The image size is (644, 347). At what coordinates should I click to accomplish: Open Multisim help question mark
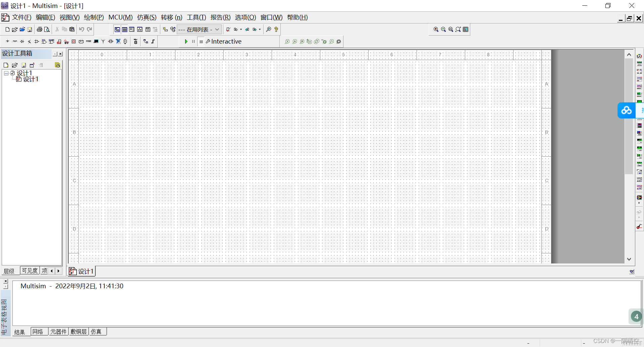(276, 30)
